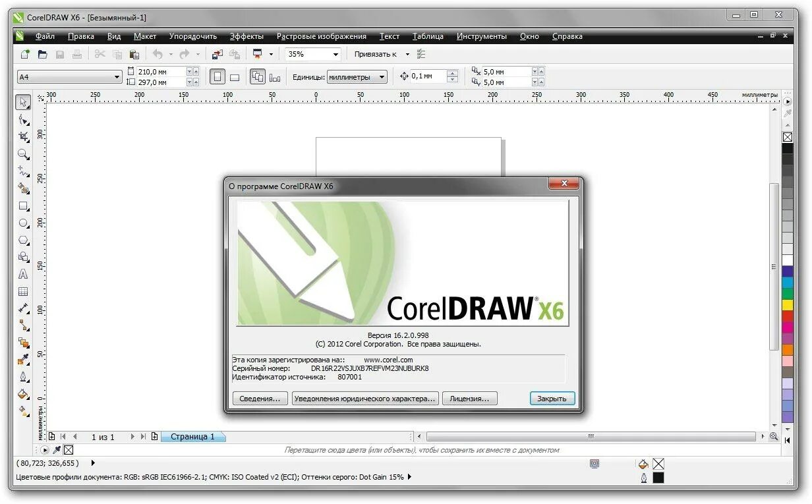Select the Zoom magnifier tool

24,154
